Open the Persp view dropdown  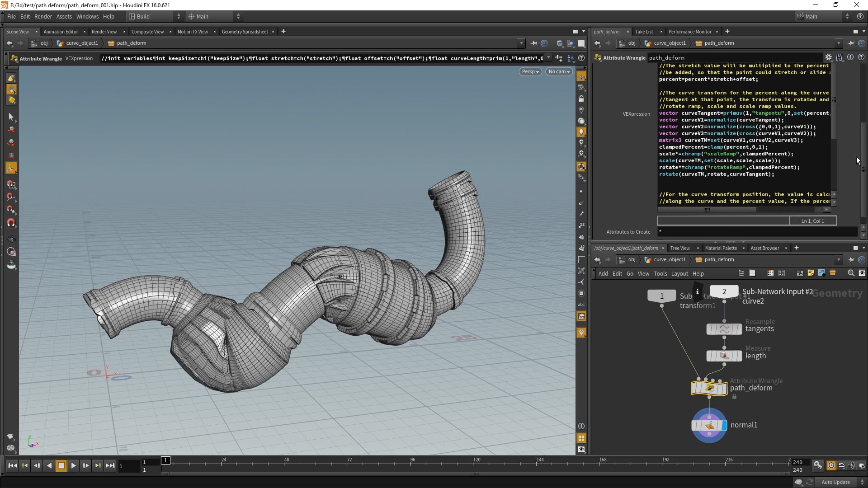point(530,71)
